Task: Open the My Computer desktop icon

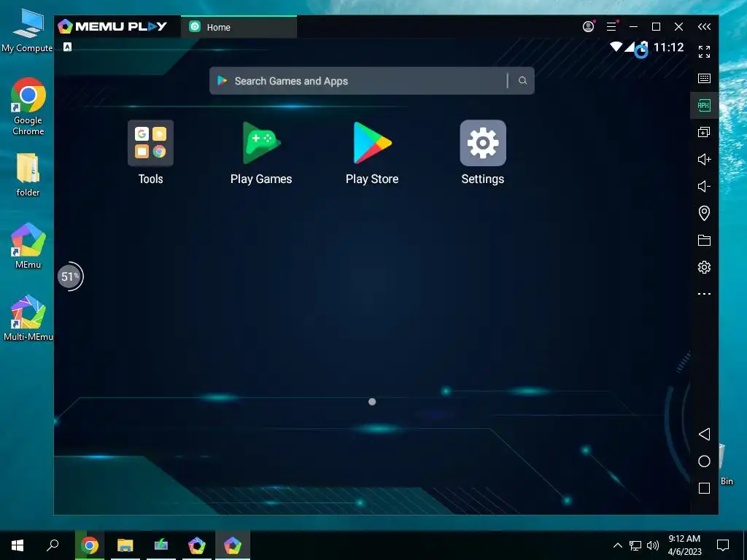Action: pos(27,30)
